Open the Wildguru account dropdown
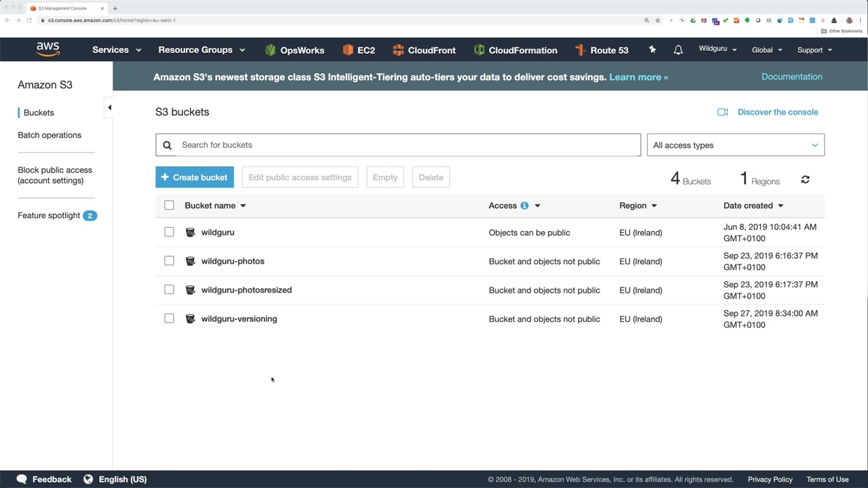Viewport: 868px width, 488px height. tap(717, 49)
